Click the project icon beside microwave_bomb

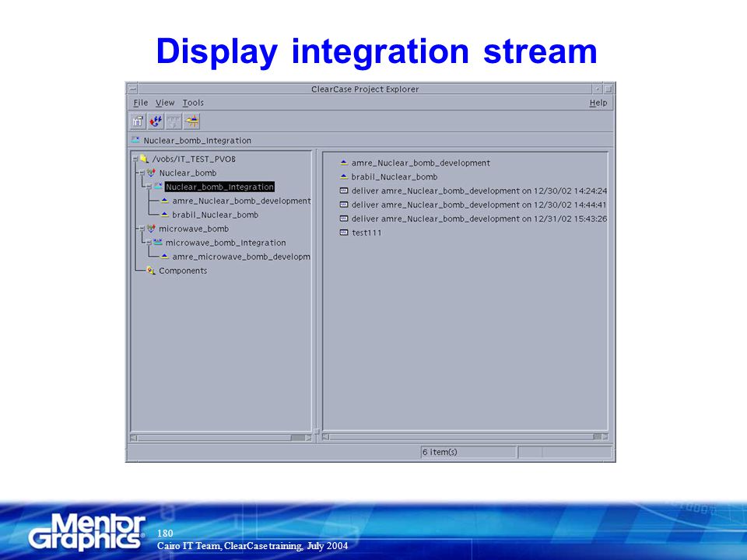151,229
